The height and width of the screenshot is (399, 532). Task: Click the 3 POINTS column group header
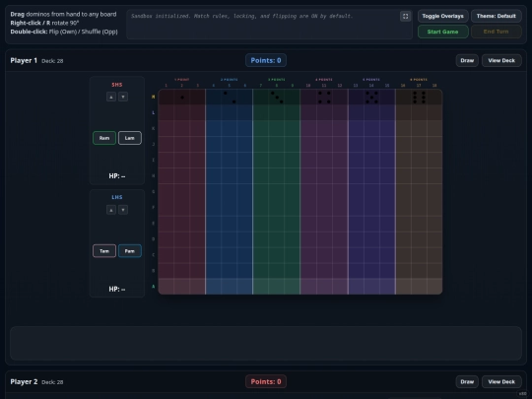click(277, 80)
